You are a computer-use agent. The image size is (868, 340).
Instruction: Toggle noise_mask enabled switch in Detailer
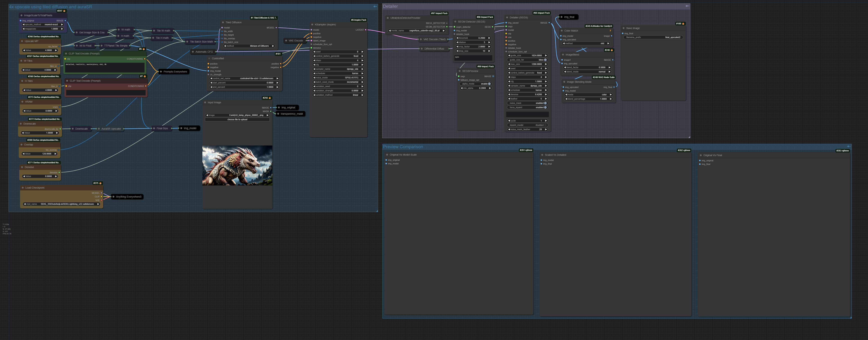545,103
